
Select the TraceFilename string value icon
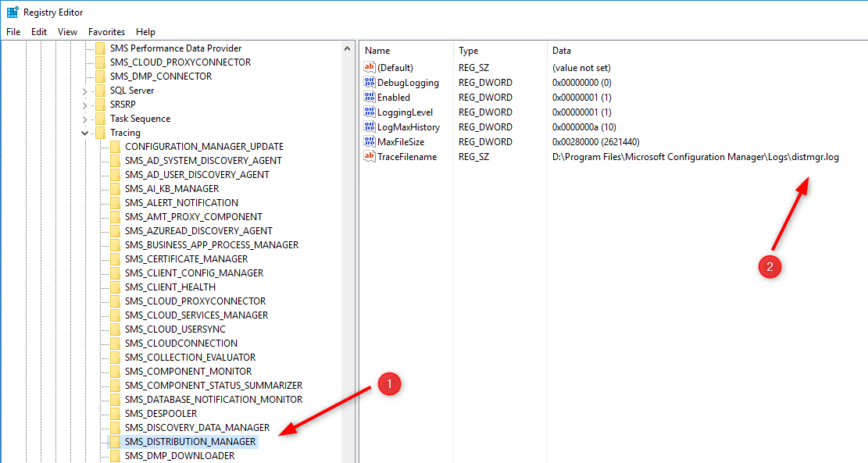click(x=370, y=157)
